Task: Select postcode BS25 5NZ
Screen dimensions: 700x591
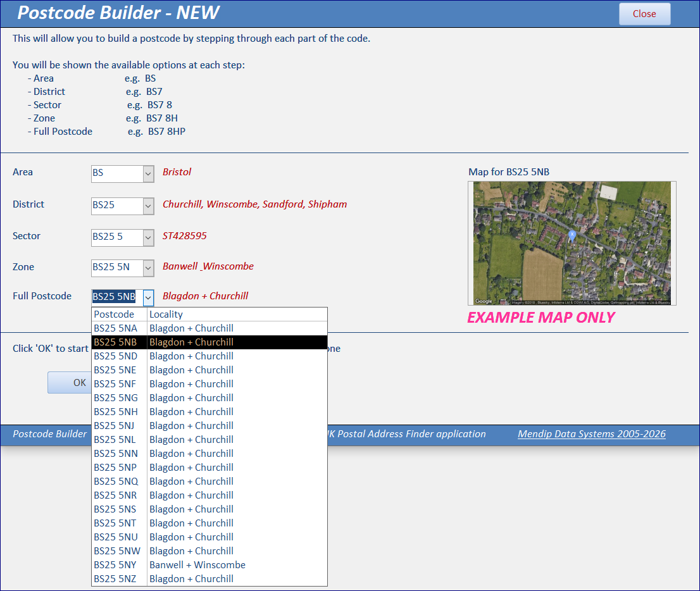Action: 209,579
